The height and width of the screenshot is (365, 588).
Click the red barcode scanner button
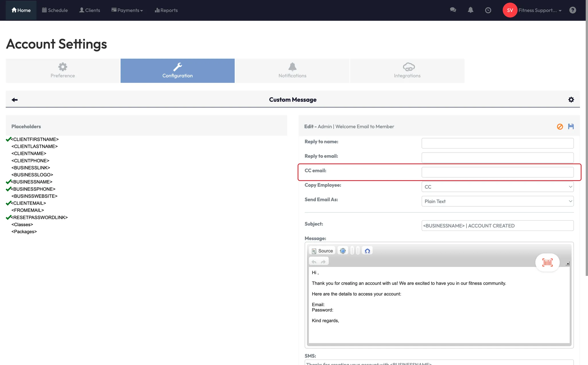pos(547,262)
